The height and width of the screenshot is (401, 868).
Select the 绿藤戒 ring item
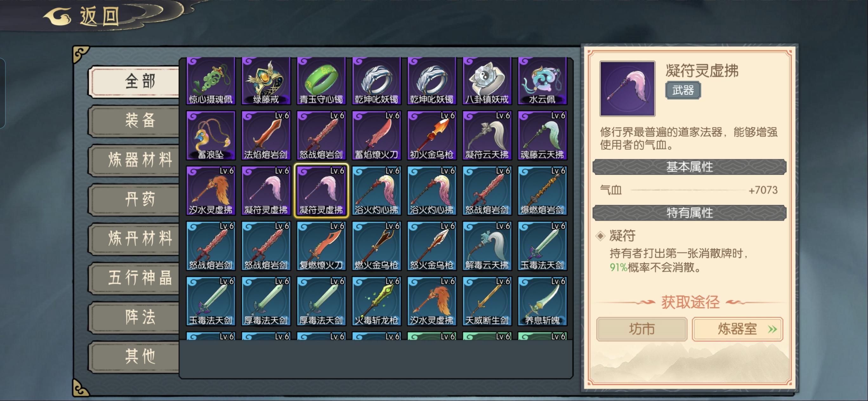coord(266,81)
